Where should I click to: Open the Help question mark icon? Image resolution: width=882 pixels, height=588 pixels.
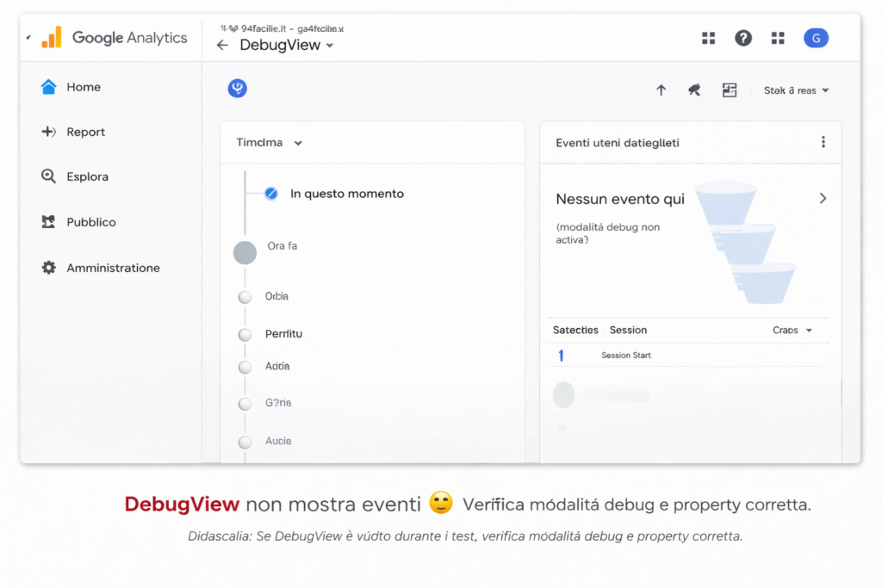click(x=743, y=38)
